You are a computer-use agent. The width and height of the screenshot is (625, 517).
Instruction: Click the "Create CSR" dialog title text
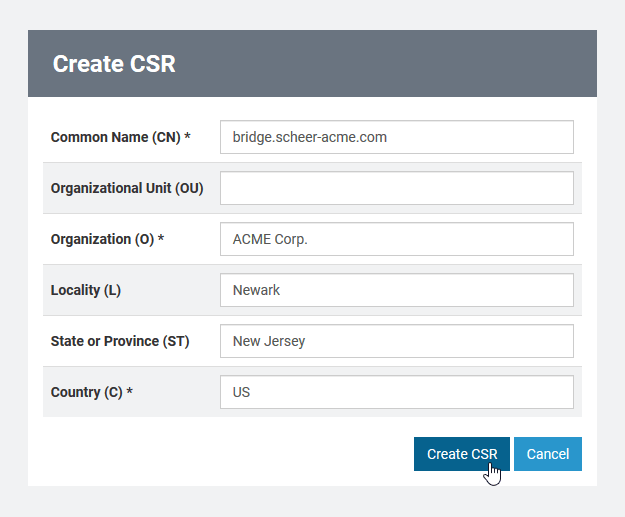pyautogui.click(x=114, y=64)
